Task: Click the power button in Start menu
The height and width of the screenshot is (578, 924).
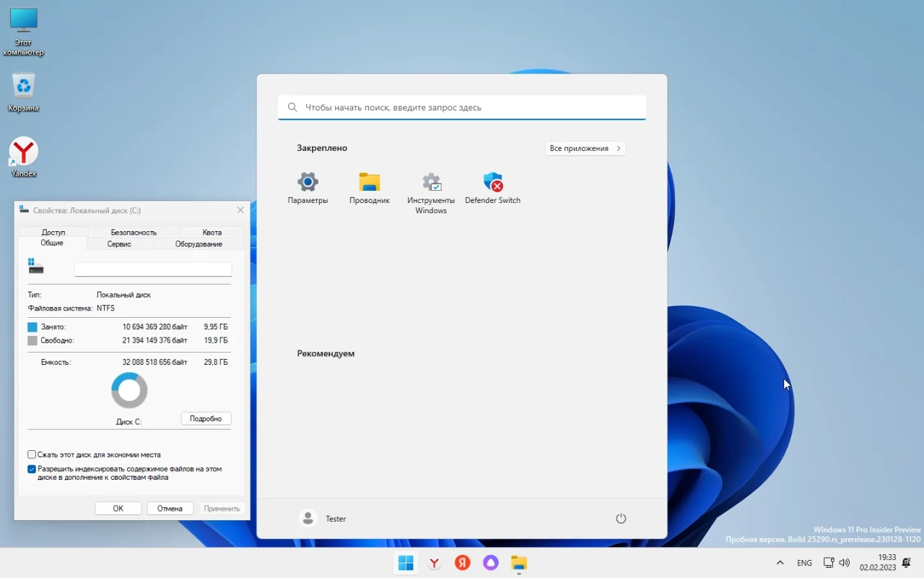Action: (x=621, y=519)
